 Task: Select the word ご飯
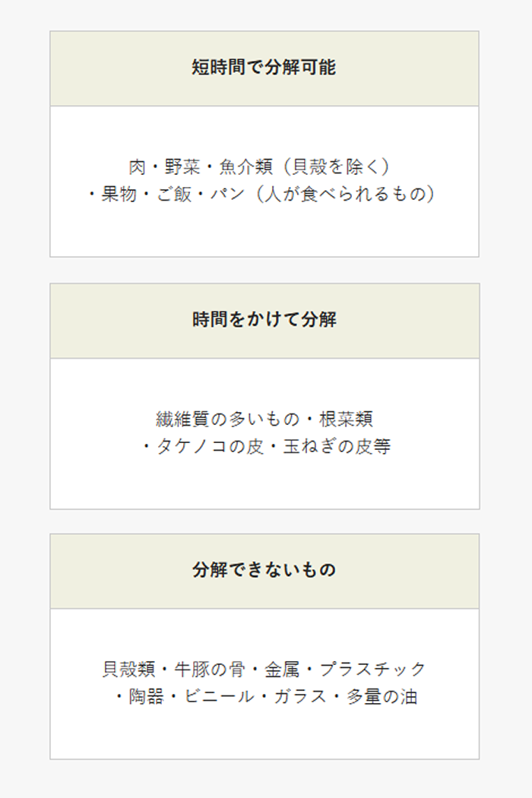[x=173, y=194]
